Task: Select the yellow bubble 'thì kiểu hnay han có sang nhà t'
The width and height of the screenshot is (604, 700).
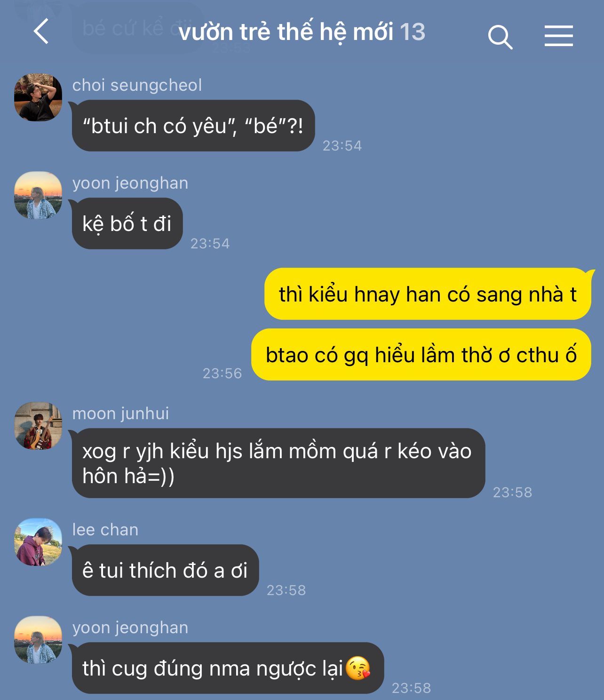Action: 428,294
